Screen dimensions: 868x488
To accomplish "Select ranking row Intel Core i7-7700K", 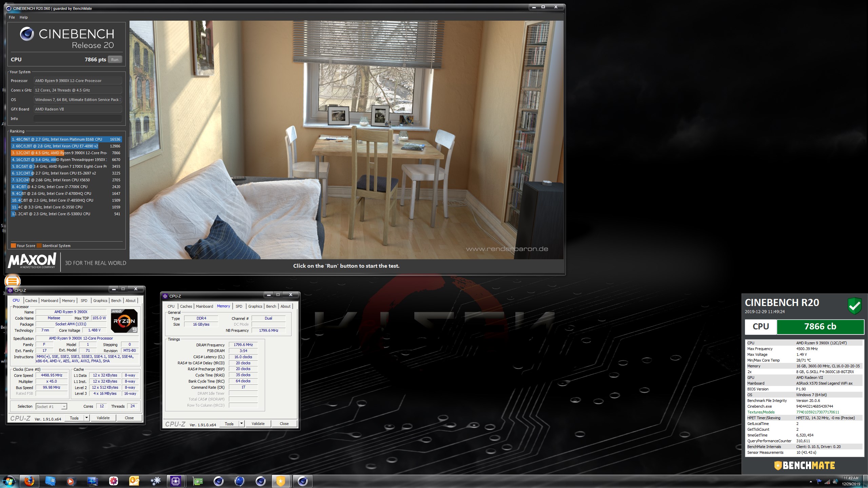I will 66,187.
